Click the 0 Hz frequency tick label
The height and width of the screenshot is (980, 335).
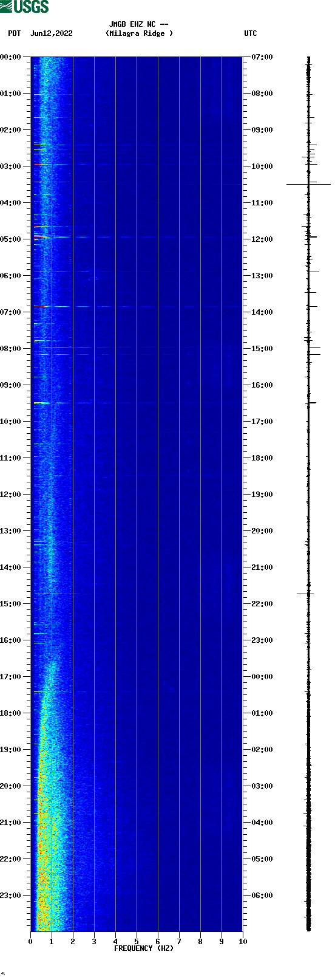(30, 942)
